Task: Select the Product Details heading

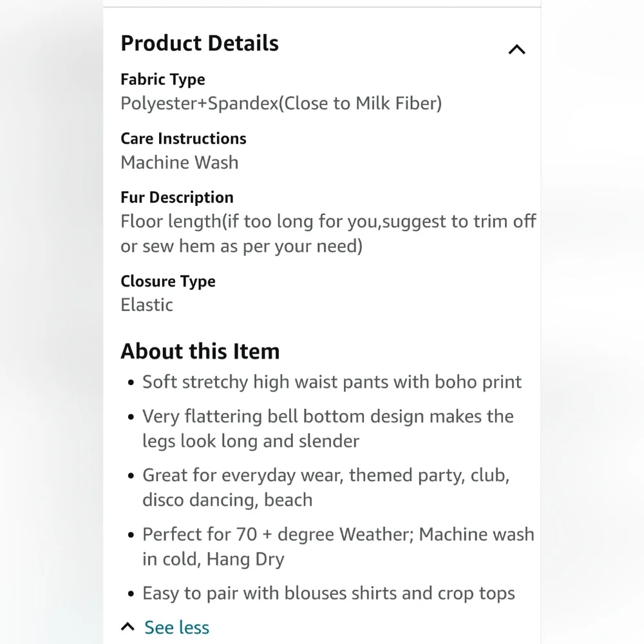Action: pyautogui.click(x=200, y=43)
